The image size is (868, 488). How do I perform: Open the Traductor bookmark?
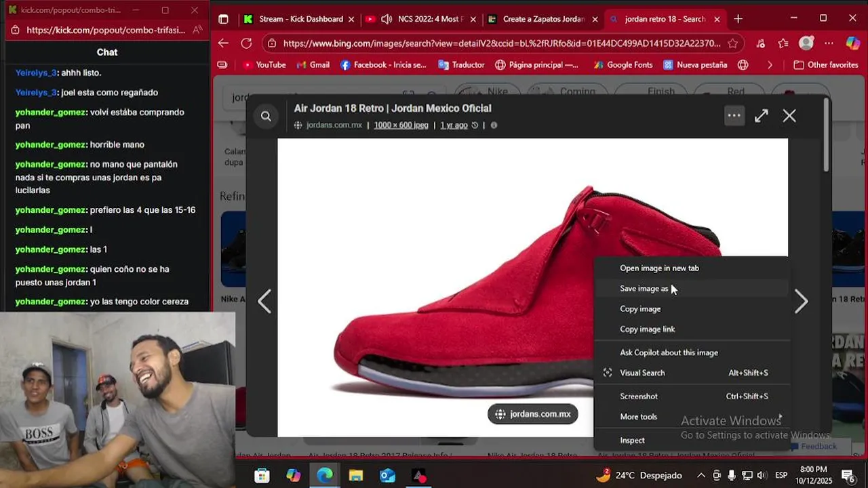click(461, 65)
